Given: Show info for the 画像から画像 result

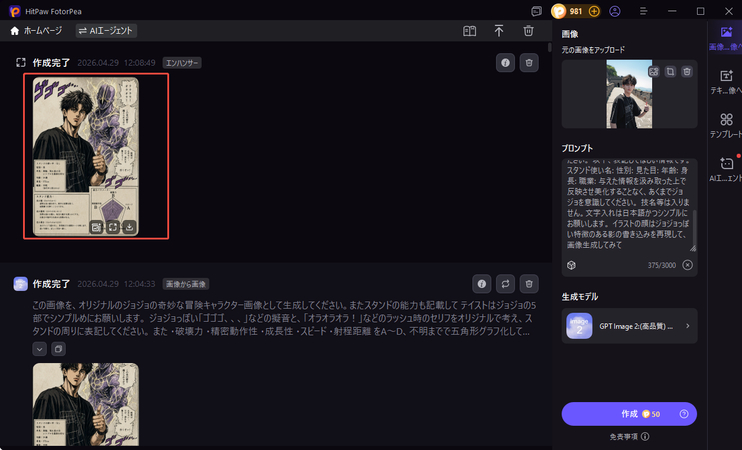Looking at the screenshot, I should (482, 284).
